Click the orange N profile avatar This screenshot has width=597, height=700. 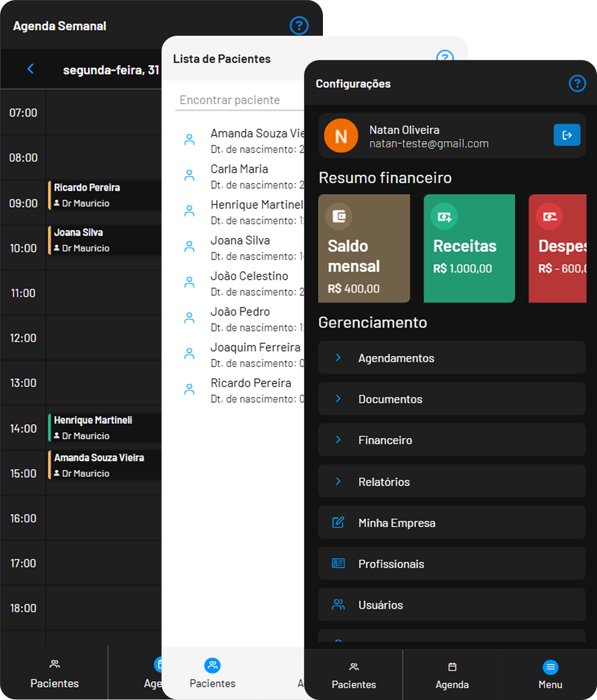pos(341,136)
